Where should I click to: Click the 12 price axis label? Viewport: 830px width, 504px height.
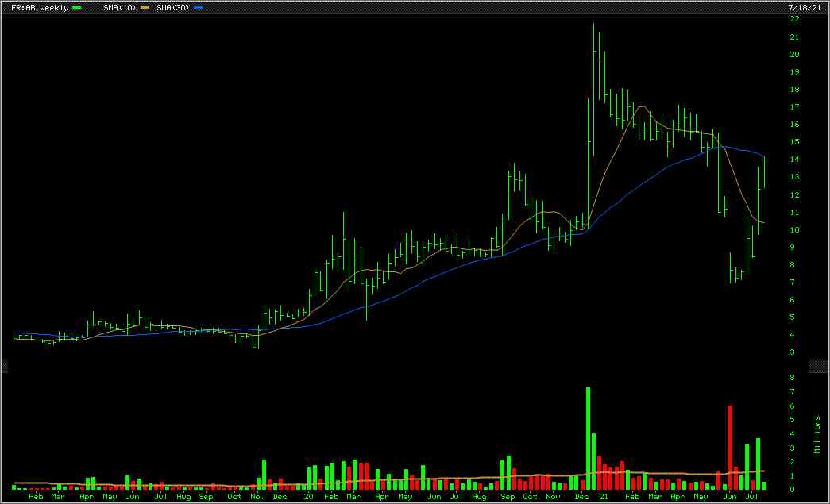(x=794, y=195)
